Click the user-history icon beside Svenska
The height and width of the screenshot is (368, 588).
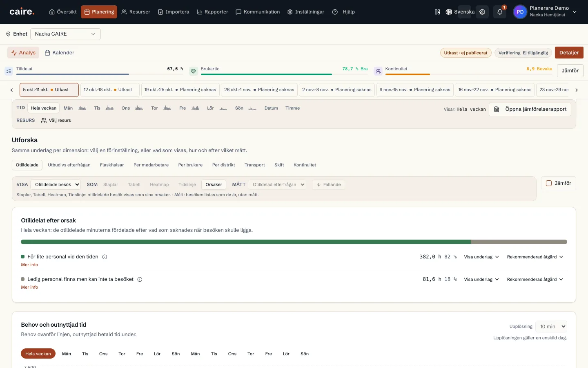click(x=482, y=12)
